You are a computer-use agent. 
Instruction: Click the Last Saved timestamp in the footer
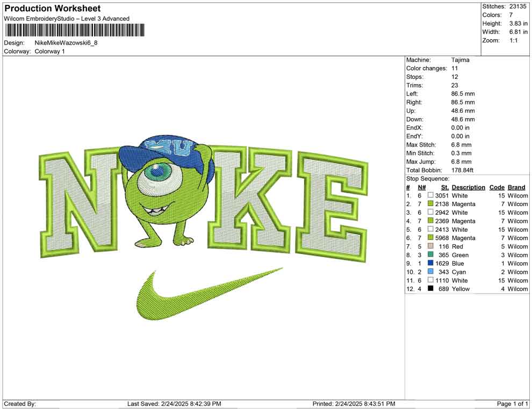pyautogui.click(x=174, y=404)
